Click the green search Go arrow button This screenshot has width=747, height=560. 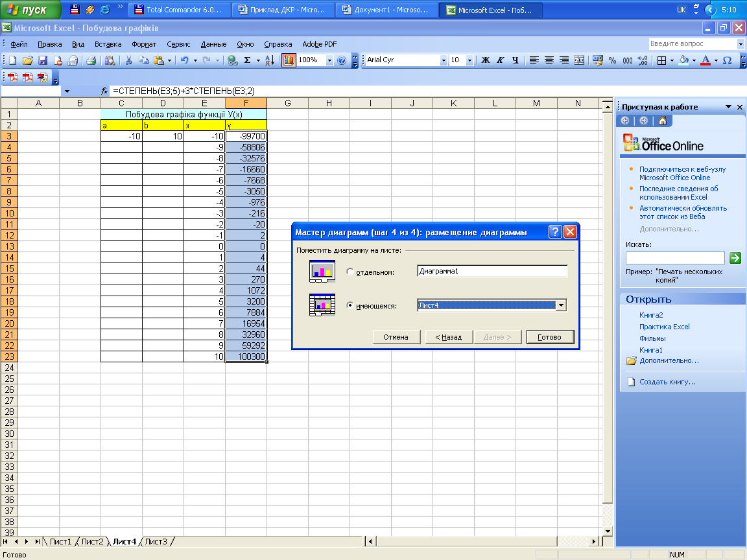point(735,257)
